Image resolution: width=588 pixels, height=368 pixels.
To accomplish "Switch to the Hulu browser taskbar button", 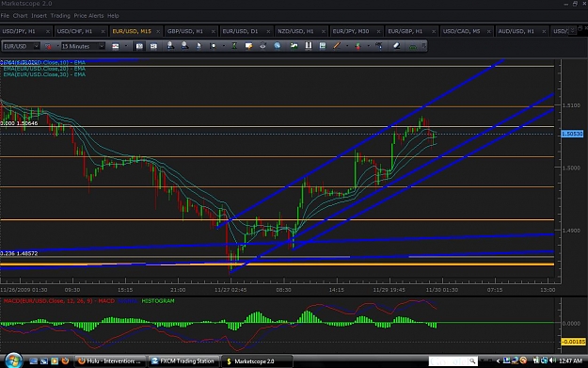I will (x=110, y=361).
